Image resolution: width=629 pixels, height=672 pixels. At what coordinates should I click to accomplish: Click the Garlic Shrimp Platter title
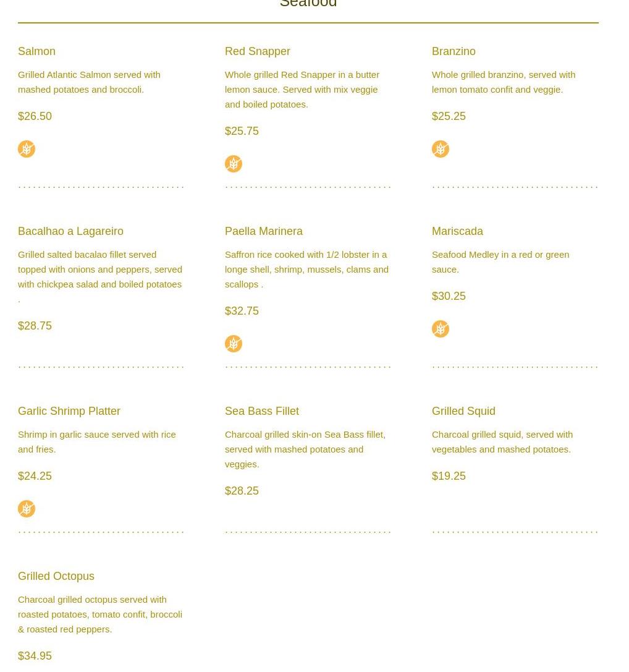69,412
